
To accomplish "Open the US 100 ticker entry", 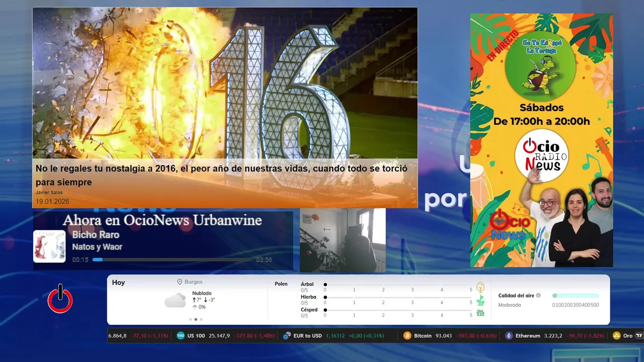I will pyautogui.click(x=225, y=336).
